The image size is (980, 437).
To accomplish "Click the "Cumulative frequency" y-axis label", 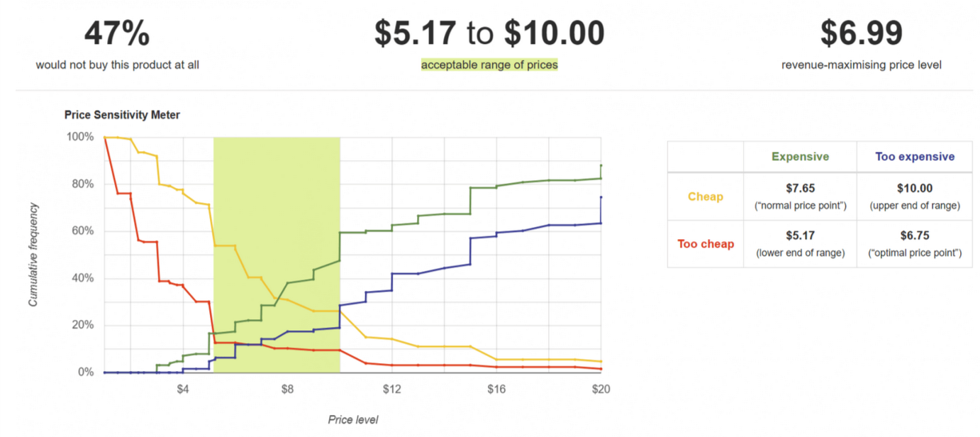I will [33, 255].
